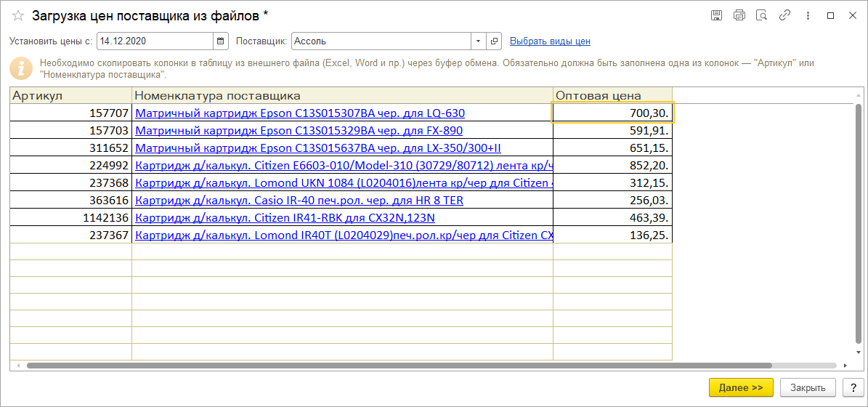Select the price cell 700,30
The height and width of the screenshot is (407, 868).
(612, 113)
